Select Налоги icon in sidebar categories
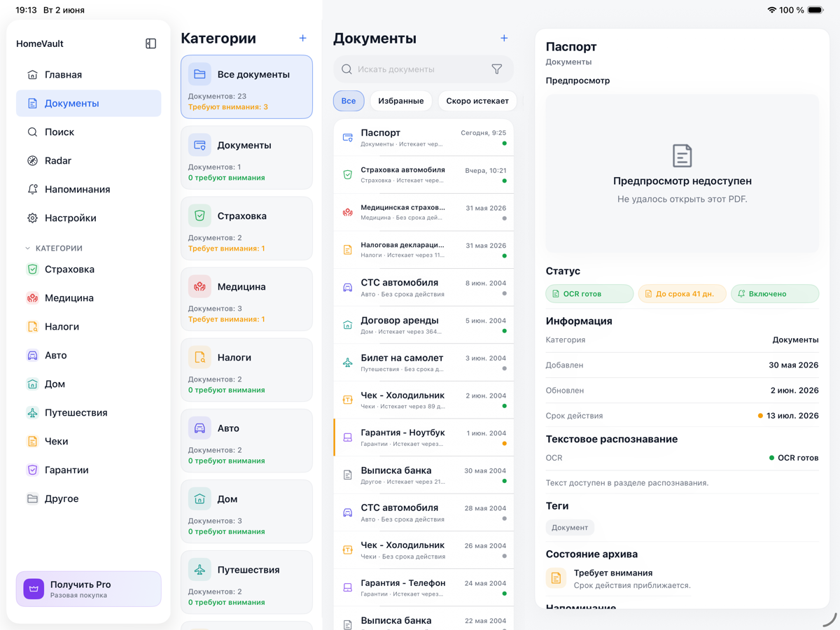 click(32, 326)
